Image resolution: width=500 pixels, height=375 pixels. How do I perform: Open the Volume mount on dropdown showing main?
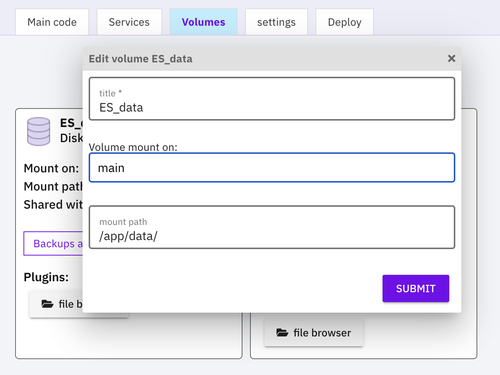(272, 168)
